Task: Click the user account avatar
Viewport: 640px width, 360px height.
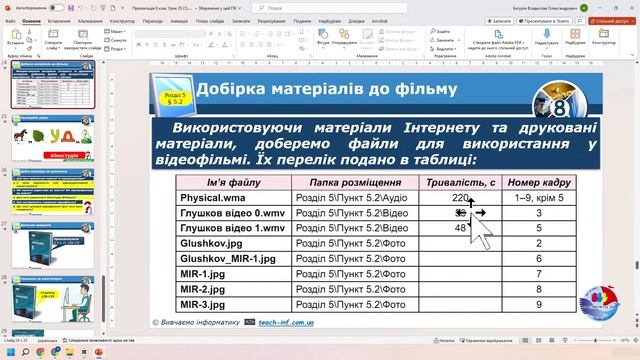Action: [x=584, y=8]
